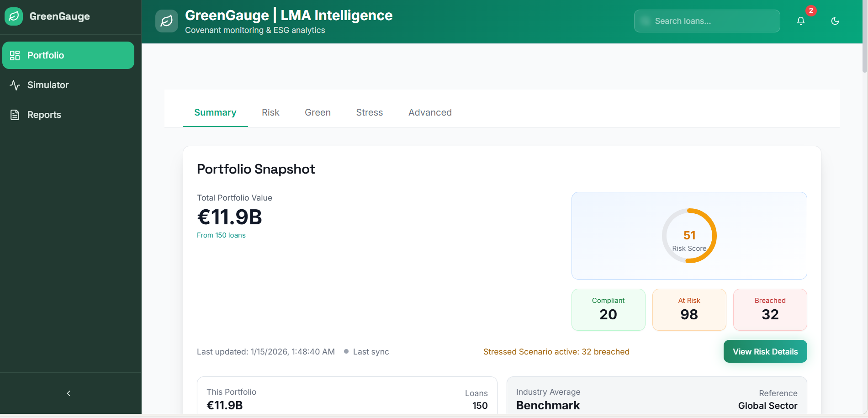Toggle dark mode with moon icon
The width and height of the screenshot is (868, 418).
click(x=835, y=21)
